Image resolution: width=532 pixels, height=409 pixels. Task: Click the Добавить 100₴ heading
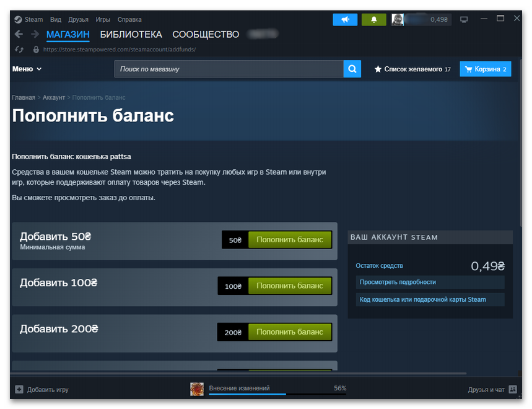(x=58, y=283)
